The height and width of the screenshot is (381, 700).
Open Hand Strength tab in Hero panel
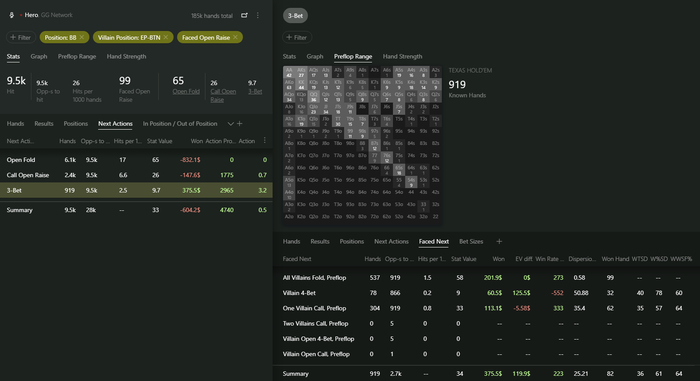pos(126,56)
